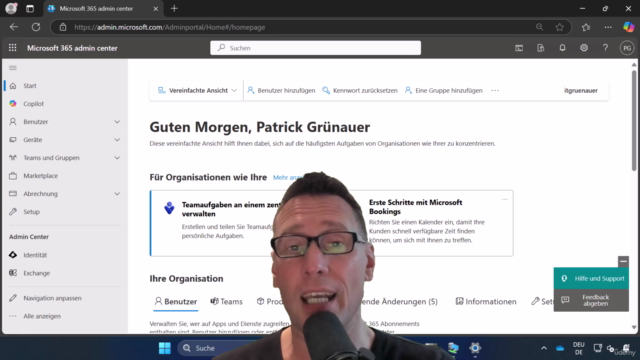Image resolution: width=640 pixels, height=360 pixels.
Task: Click Benutzer hinzufügen command
Action: [281, 91]
